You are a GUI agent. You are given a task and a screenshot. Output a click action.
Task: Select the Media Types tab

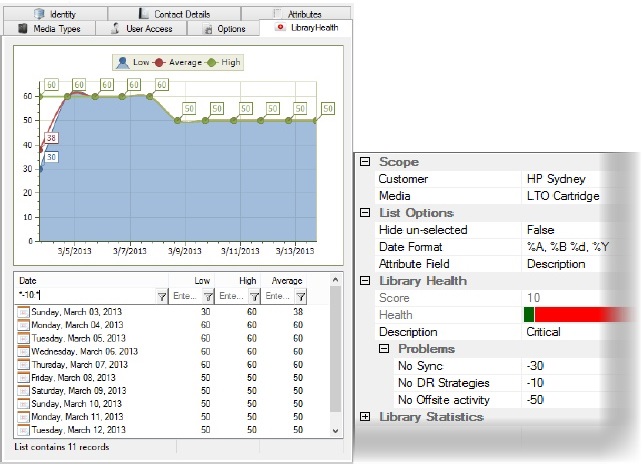(50, 29)
